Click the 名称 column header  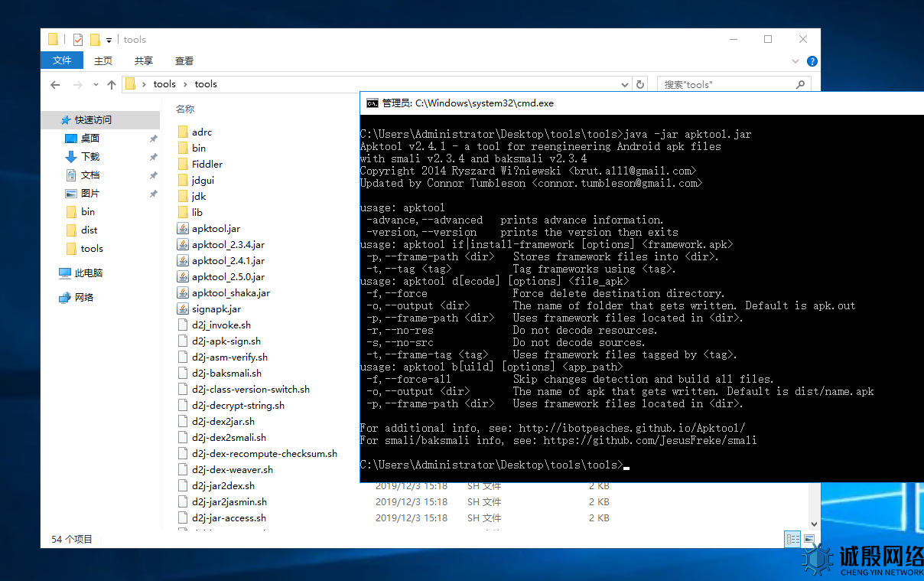[185, 109]
